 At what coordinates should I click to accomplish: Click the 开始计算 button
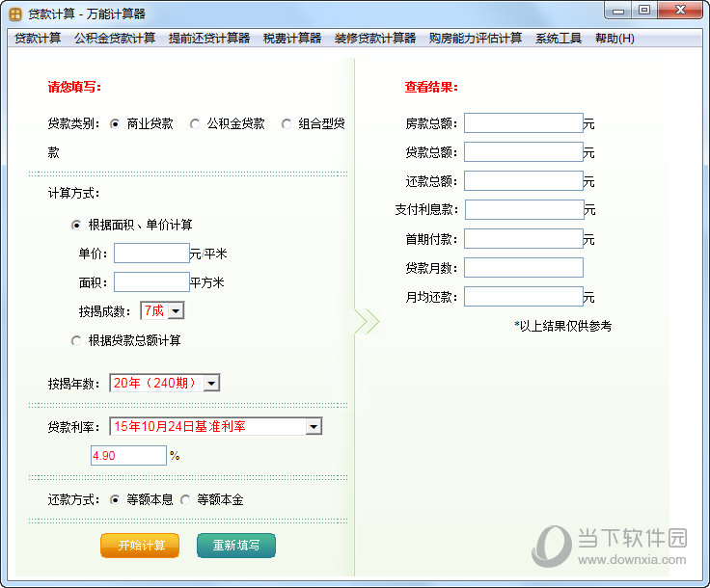click(x=140, y=546)
